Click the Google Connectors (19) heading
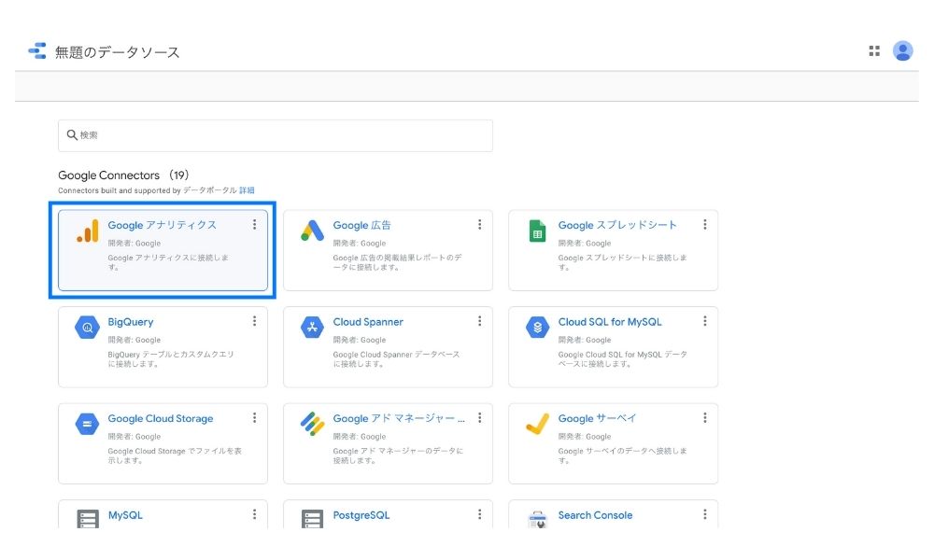934x560 pixels. (x=123, y=175)
